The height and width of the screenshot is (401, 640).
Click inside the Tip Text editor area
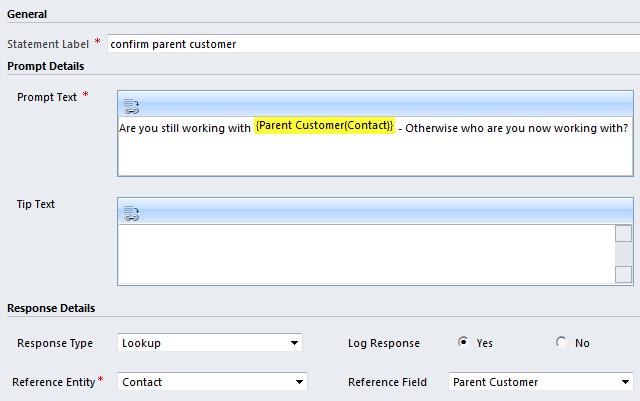coord(365,253)
